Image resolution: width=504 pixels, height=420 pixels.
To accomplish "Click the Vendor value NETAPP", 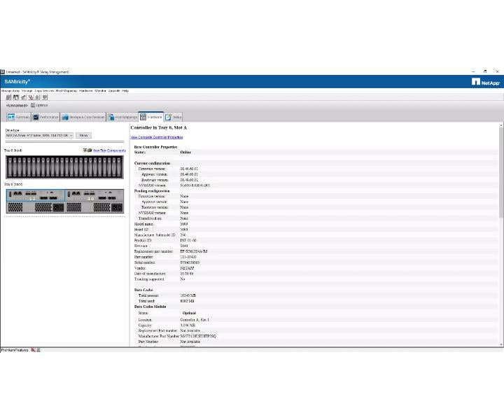I will 187,268.
